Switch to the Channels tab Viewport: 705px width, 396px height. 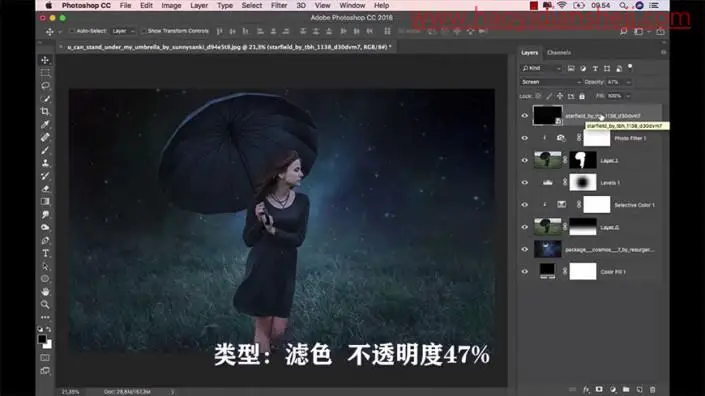(x=559, y=53)
